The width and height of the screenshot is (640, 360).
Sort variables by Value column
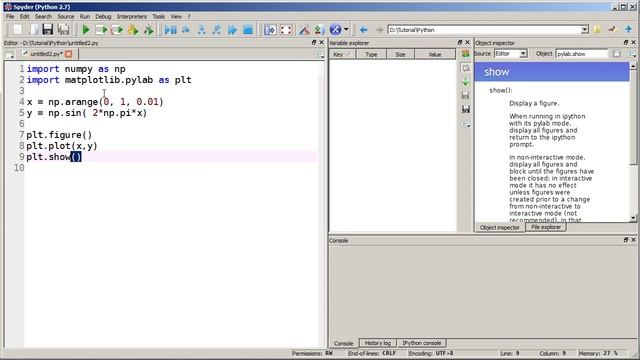(x=435, y=54)
